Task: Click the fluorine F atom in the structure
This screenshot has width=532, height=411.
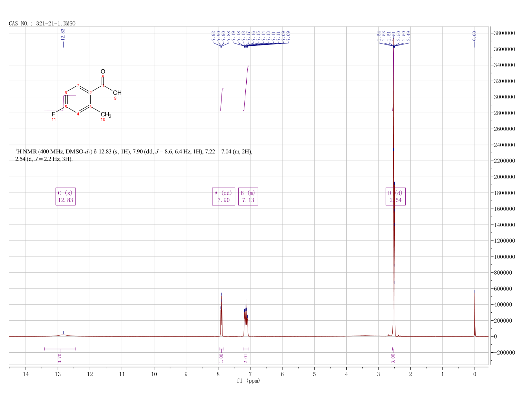Action: tap(53, 114)
